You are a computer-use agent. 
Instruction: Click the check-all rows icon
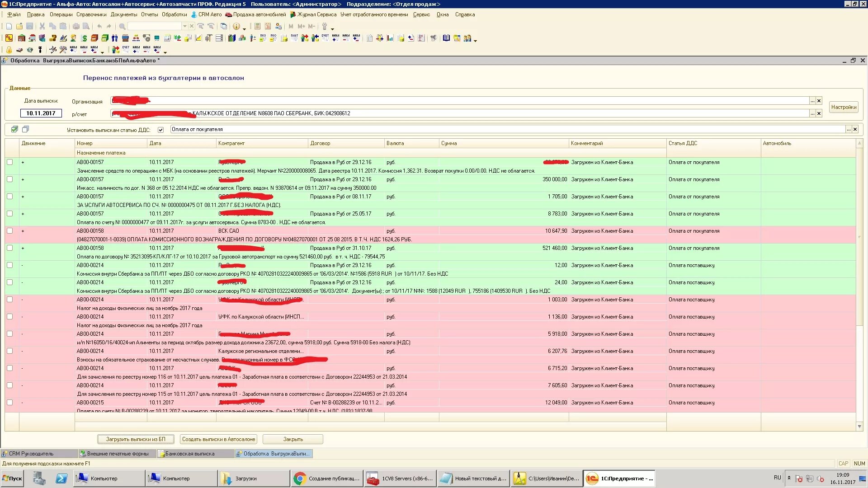point(14,129)
